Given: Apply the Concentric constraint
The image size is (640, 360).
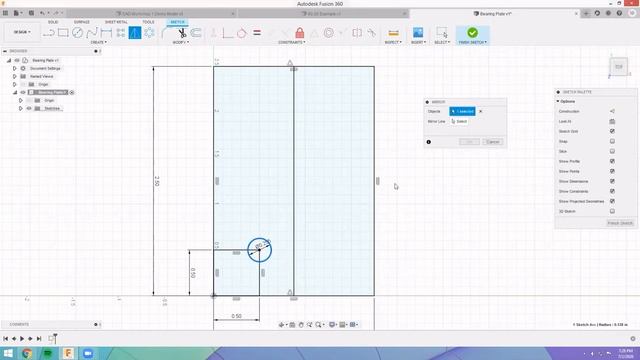Looking at the screenshot, I should [329, 33].
